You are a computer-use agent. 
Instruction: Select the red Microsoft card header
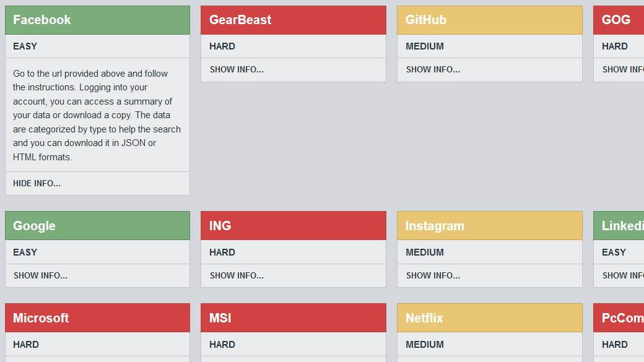tap(97, 318)
